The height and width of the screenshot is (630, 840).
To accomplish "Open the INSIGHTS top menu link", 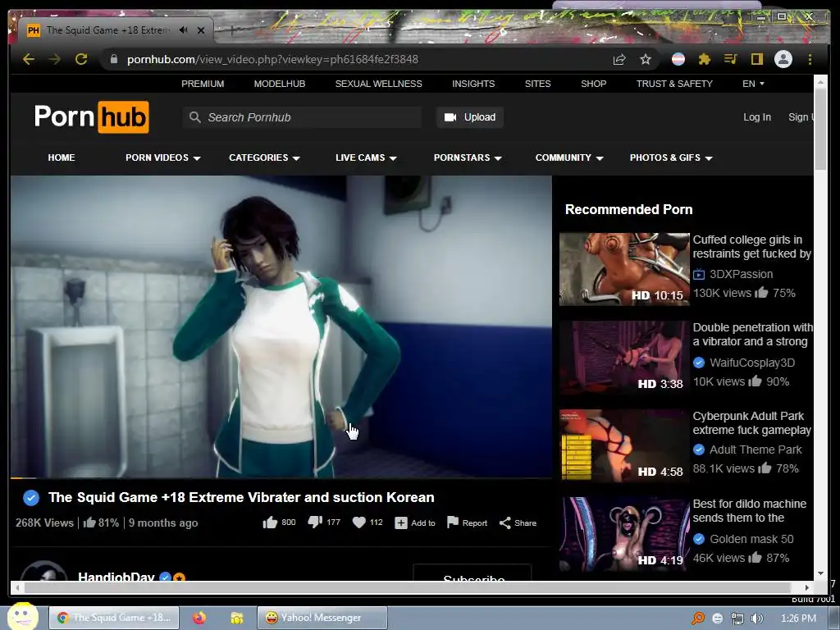I will click(x=473, y=84).
